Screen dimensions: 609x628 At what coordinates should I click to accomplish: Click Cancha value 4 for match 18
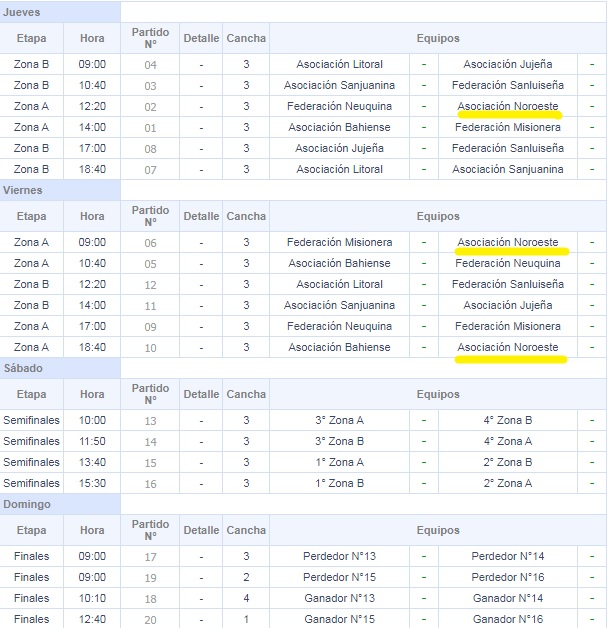[x=246, y=598]
